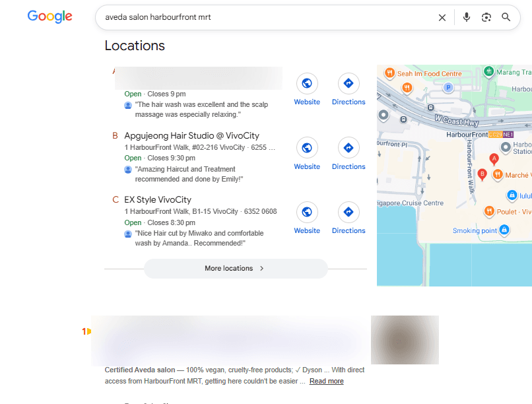
Task: Click the Google logo
Action: [50, 17]
